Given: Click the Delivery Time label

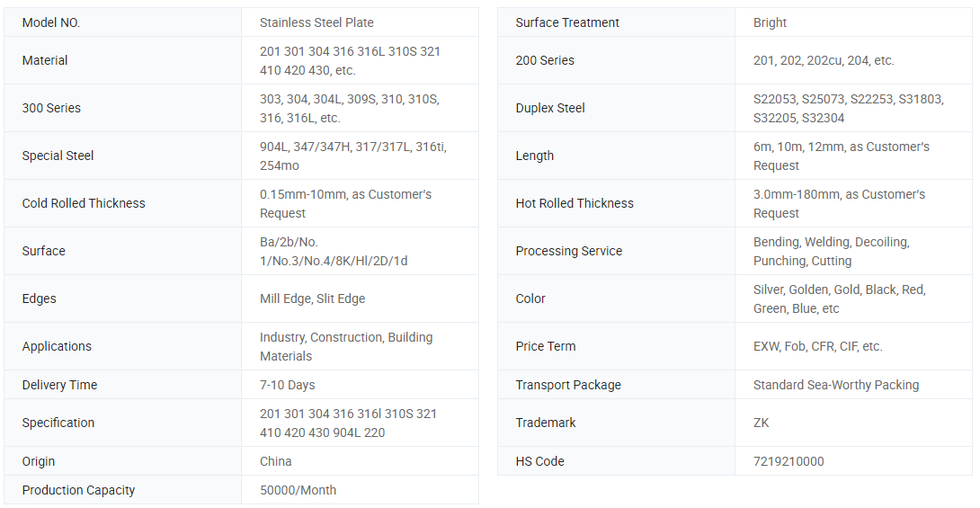Looking at the screenshot, I should coord(59,385).
